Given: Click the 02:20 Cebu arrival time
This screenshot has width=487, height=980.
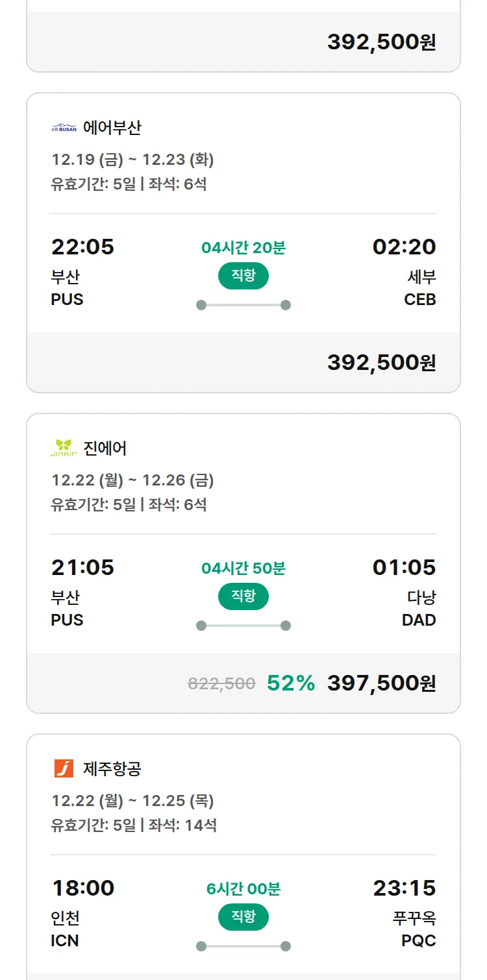Looking at the screenshot, I should 404,247.
